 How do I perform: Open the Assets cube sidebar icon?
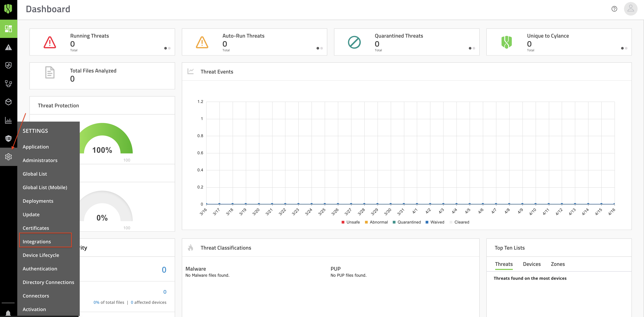tap(8, 102)
